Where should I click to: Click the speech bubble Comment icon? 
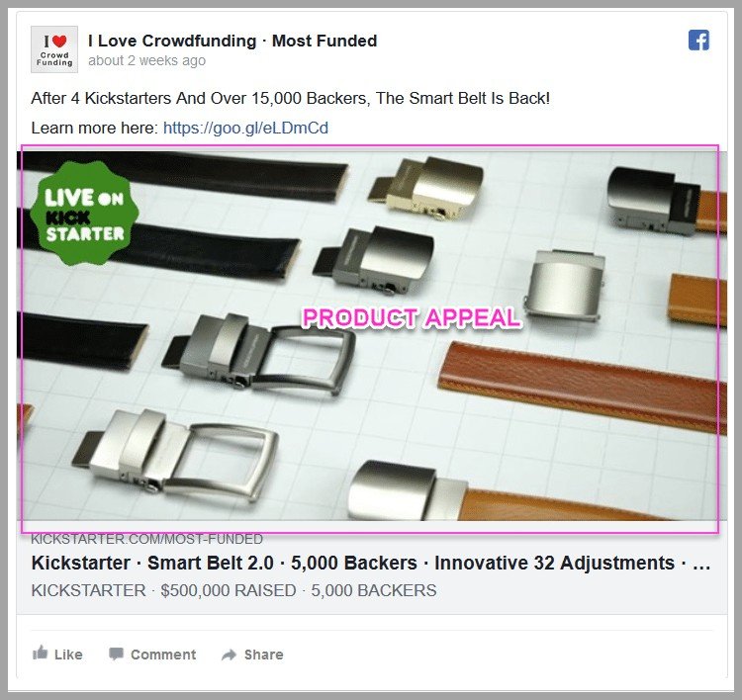pyautogui.click(x=116, y=654)
